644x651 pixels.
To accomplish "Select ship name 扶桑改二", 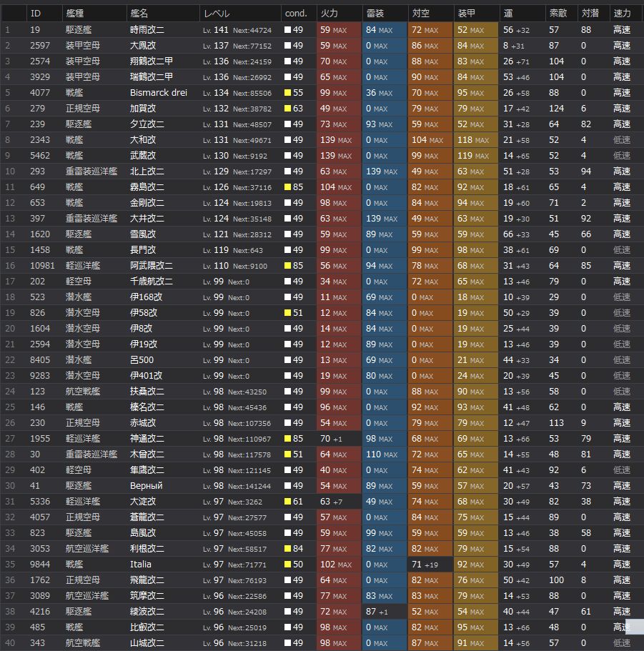I will click(147, 392).
